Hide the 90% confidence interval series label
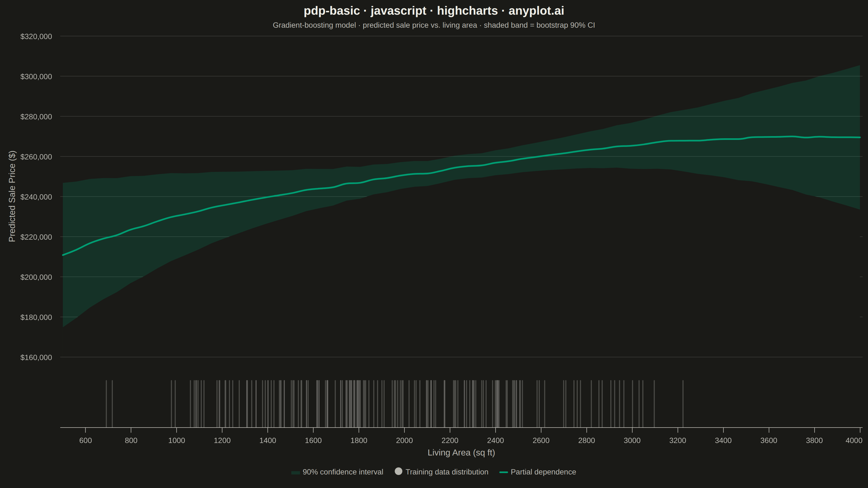Screen dimensions: 868x488 click(343, 472)
